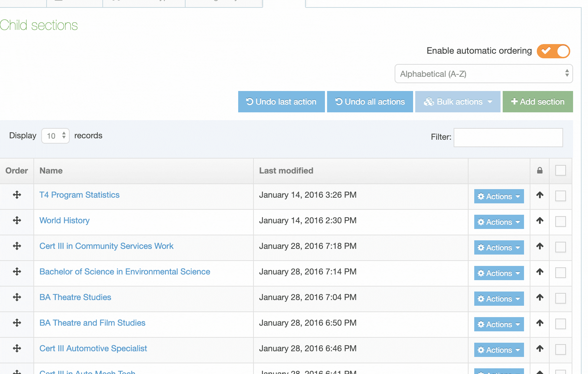The height and width of the screenshot is (374, 588).
Task: Click into the Filter text field
Action: pyautogui.click(x=508, y=138)
